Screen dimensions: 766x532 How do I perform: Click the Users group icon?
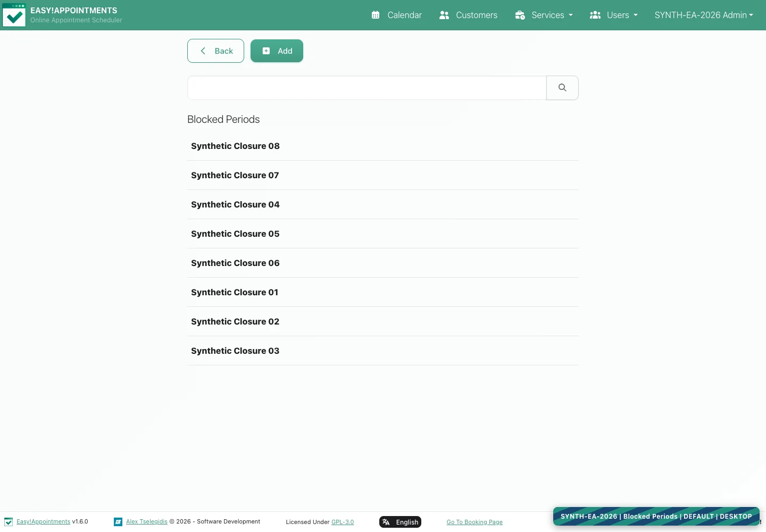(595, 15)
